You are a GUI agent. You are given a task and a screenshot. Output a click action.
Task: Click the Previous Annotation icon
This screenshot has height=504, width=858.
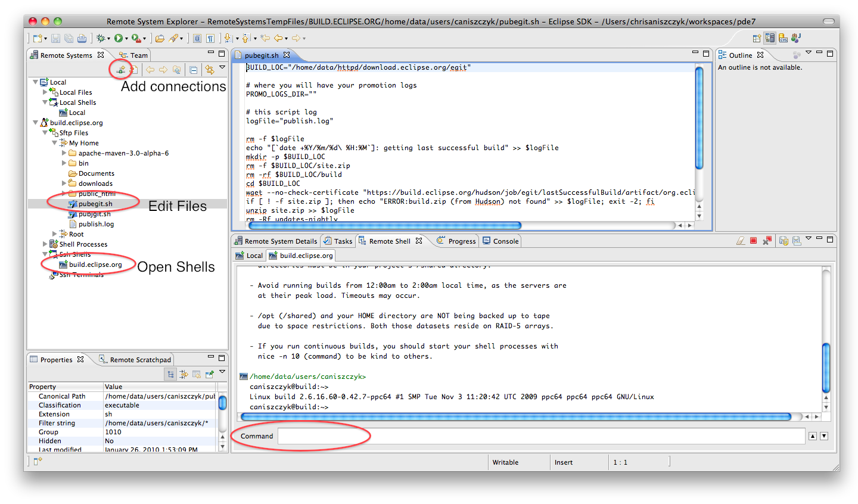tap(245, 38)
